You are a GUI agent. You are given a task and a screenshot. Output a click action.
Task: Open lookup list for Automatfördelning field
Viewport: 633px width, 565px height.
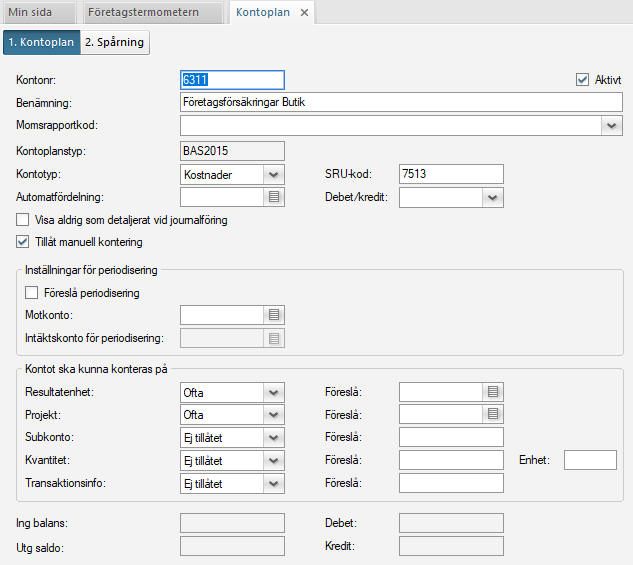pyautogui.click(x=274, y=198)
